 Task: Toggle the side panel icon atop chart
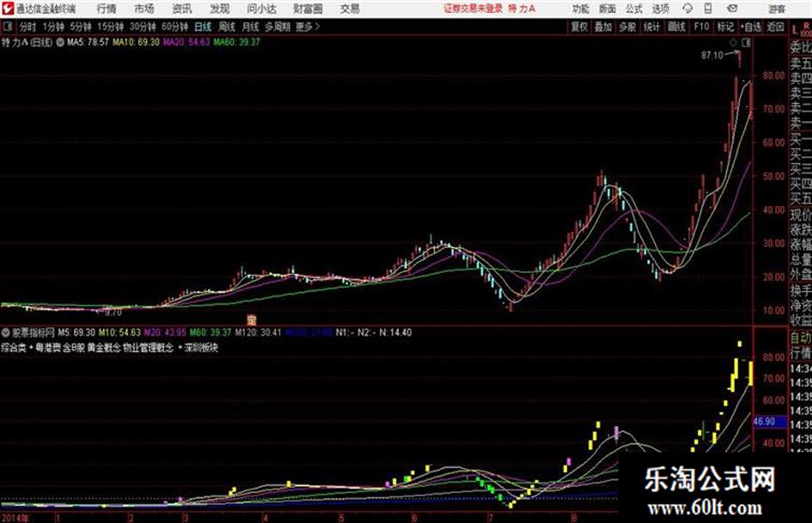point(746,43)
